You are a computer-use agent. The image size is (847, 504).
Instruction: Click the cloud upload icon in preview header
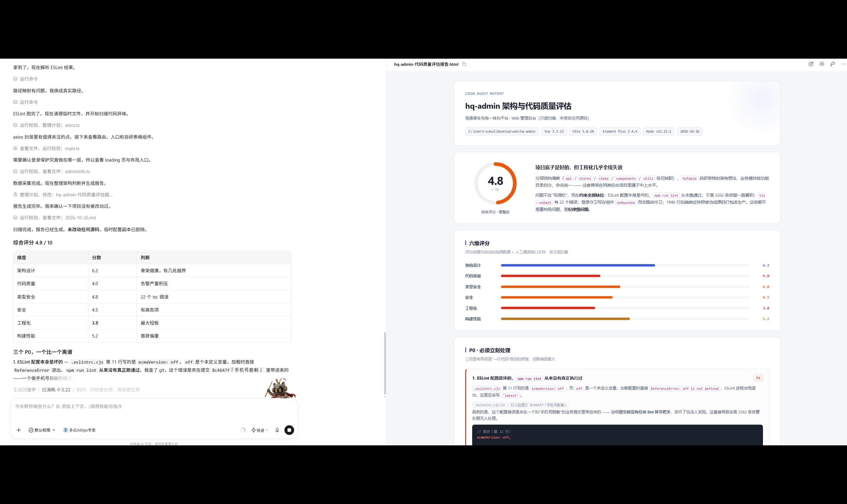coord(822,64)
